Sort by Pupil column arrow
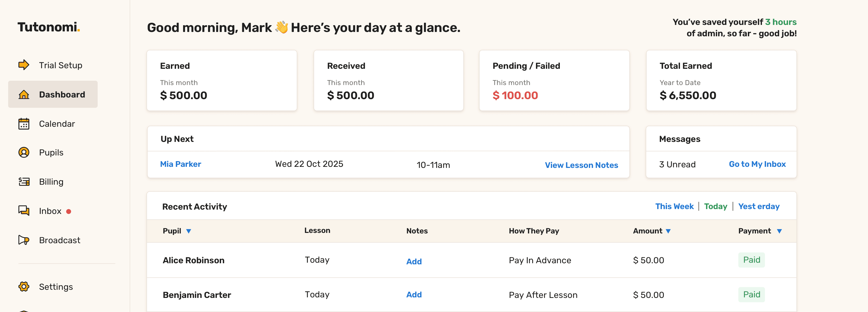This screenshot has width=868, height=312. (x=189, y=231)
